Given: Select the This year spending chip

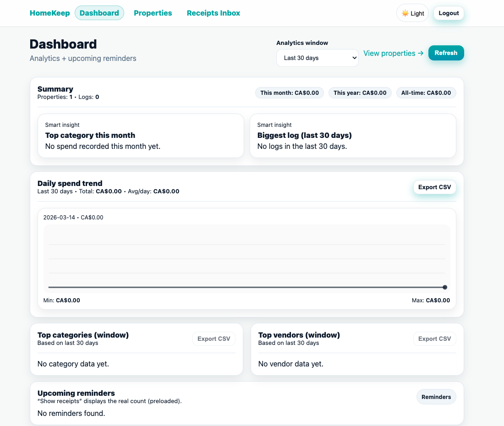Looking at the screenshot, I should [x=360, y=93].
